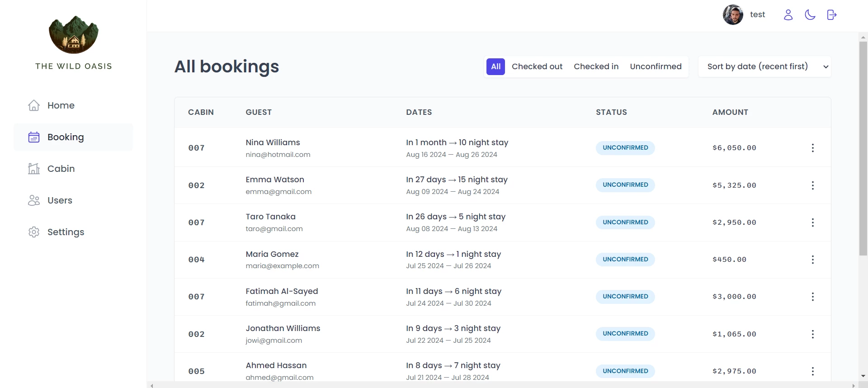Image resolution: width=868 pixels, height=388 pixels.
Task: Show only Unconfirmed bookings
Action: 655,66
